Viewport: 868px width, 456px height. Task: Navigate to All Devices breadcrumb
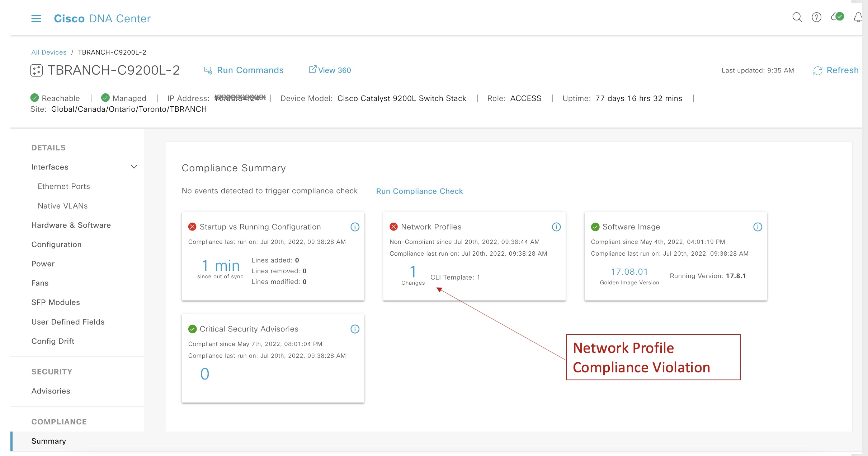coord(49,52)
